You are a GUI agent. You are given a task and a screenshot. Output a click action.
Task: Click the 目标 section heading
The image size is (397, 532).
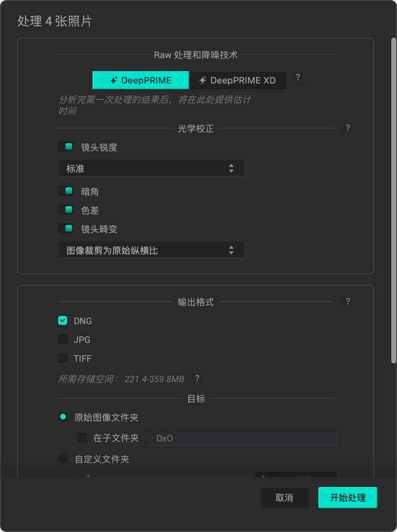point(196,399)
